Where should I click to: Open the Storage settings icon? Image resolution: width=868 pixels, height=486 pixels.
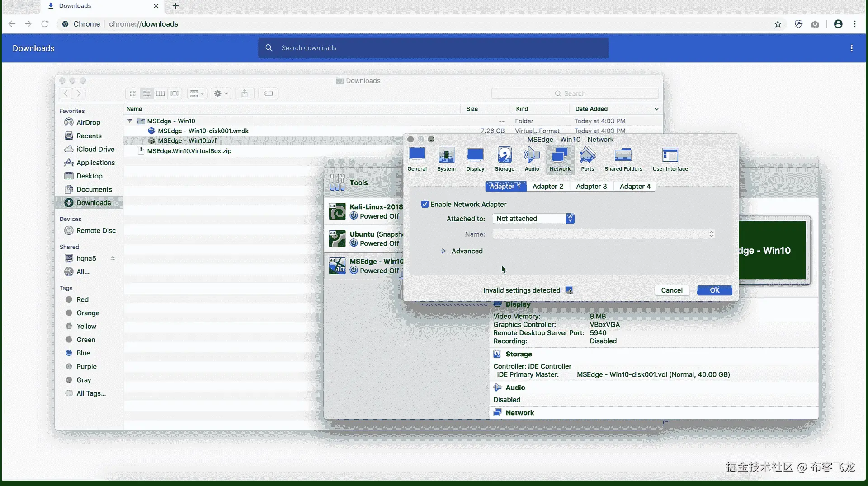pos(505,159)
